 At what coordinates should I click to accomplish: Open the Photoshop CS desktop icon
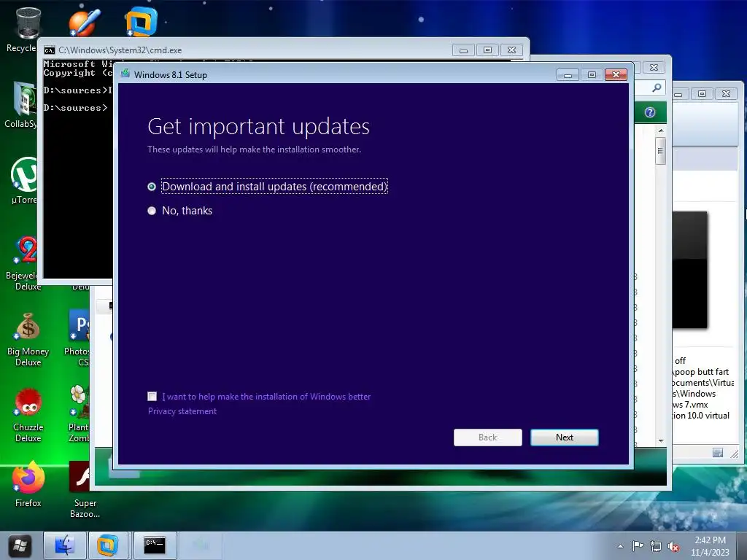78,339
